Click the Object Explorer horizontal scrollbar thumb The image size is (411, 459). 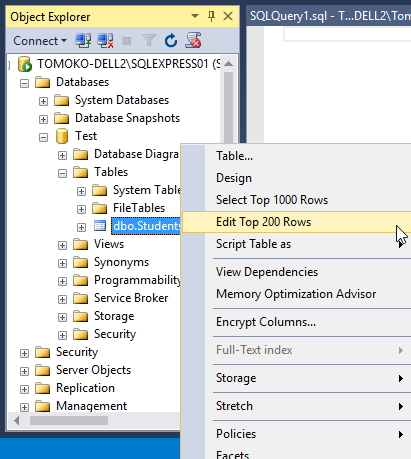(69, 421)
